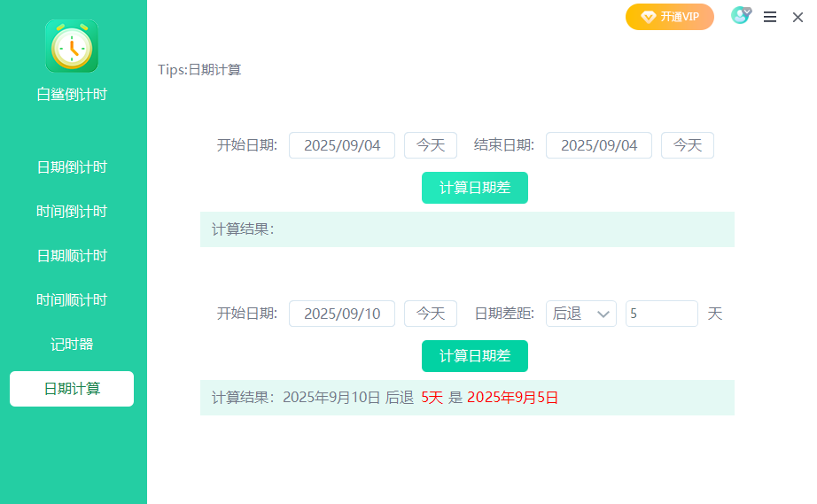Viewport: 817px width, 504px height.
Task: Click the alarm clock app logo
Action: (72, 46)
